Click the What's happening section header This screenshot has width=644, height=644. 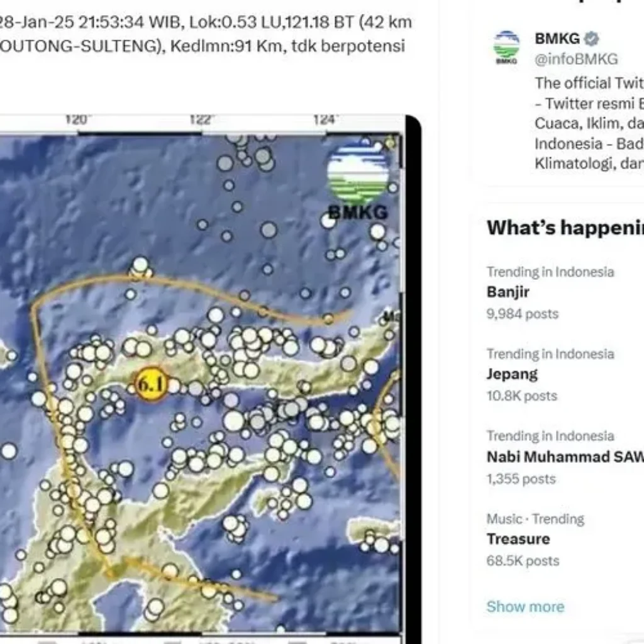[560, 228]
